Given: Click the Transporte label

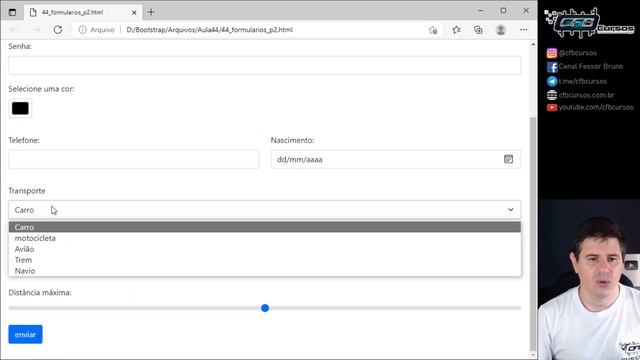Looking at the screenshot, I should [x=27, y=191].
